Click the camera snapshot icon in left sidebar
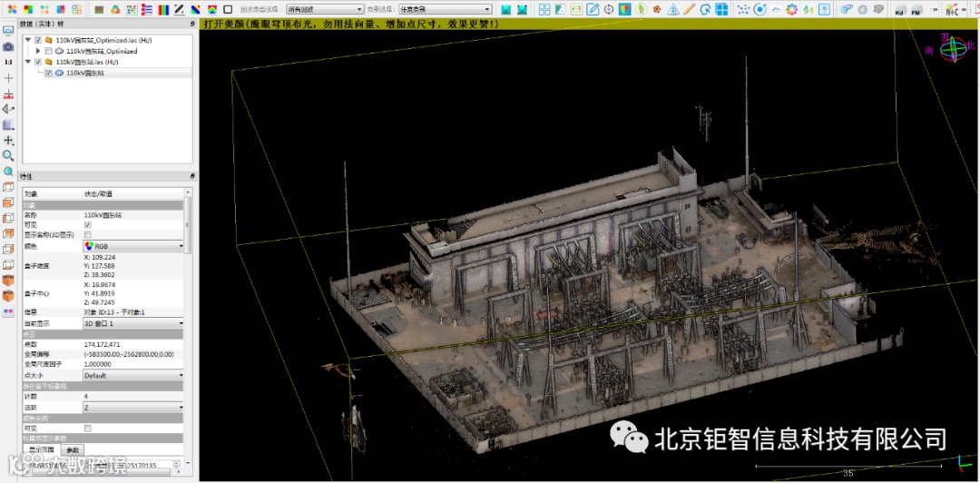The width and height of the screenshot is (980, 483). pos(8,45)
